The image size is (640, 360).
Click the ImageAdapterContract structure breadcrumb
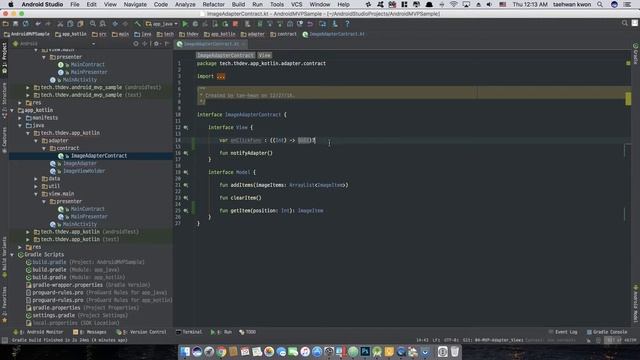(x=225, y=55)
